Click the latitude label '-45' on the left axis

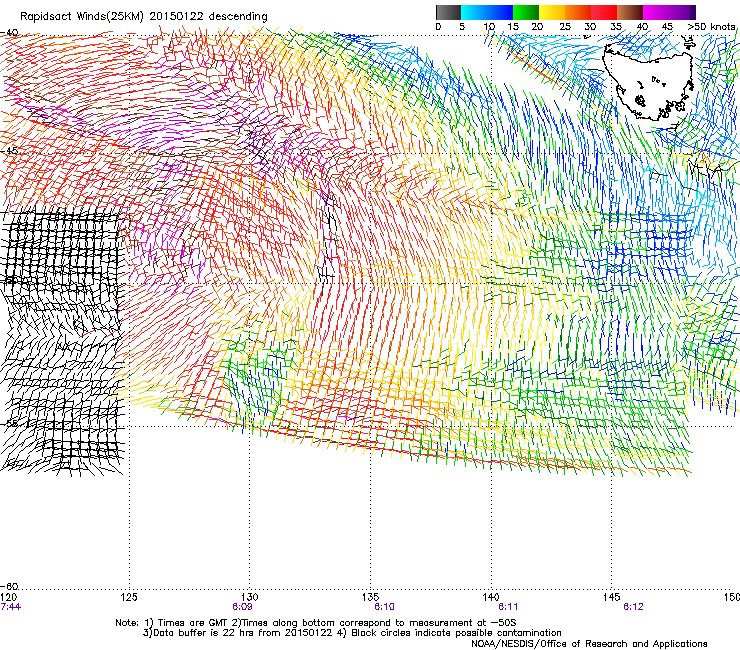pos(9,151)
